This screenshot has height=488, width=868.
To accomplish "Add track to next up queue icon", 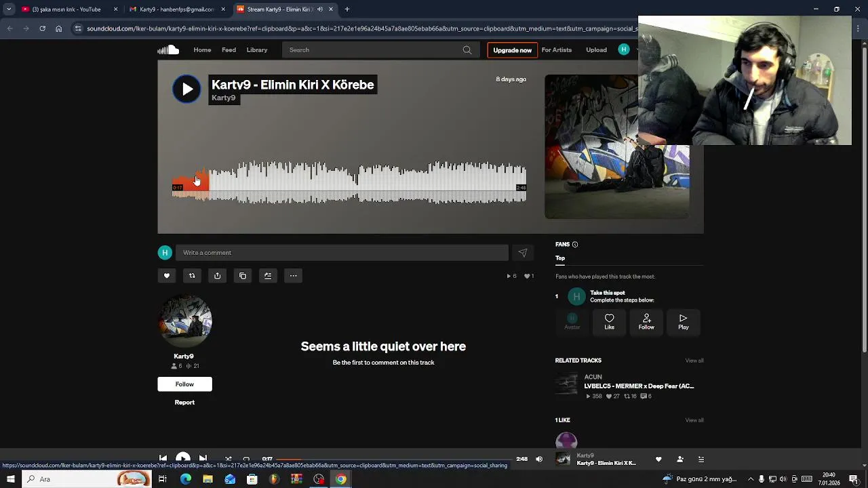I will [268, 275].
